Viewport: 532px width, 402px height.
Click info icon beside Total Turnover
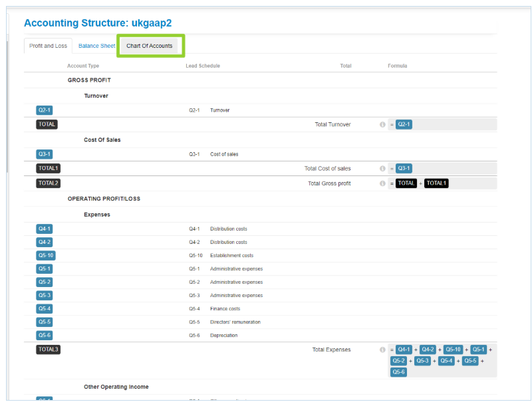[382, 124]
